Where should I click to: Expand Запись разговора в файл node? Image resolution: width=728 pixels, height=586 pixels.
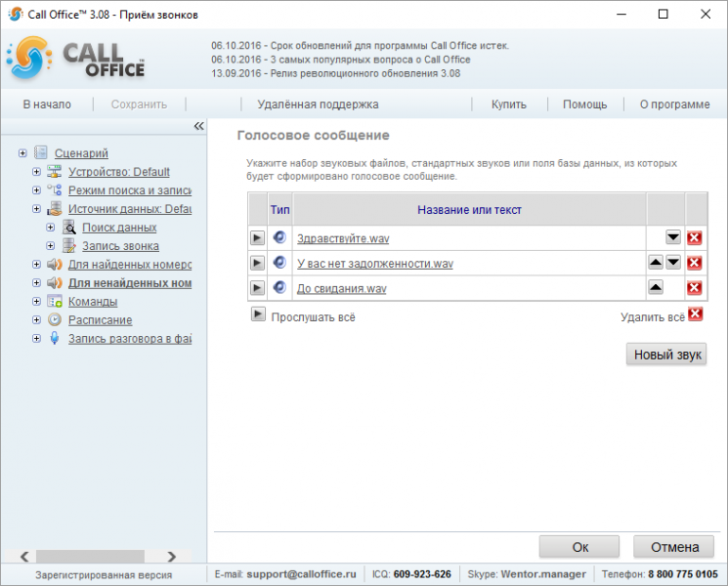pos(37,339)
